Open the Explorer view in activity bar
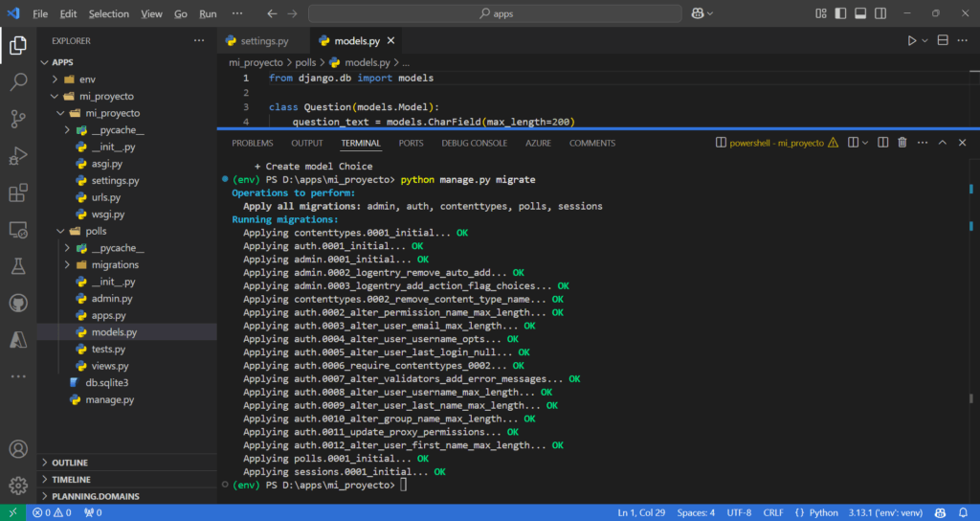The width and height of the screenshot is (980, 521). (x=18, y=45)
